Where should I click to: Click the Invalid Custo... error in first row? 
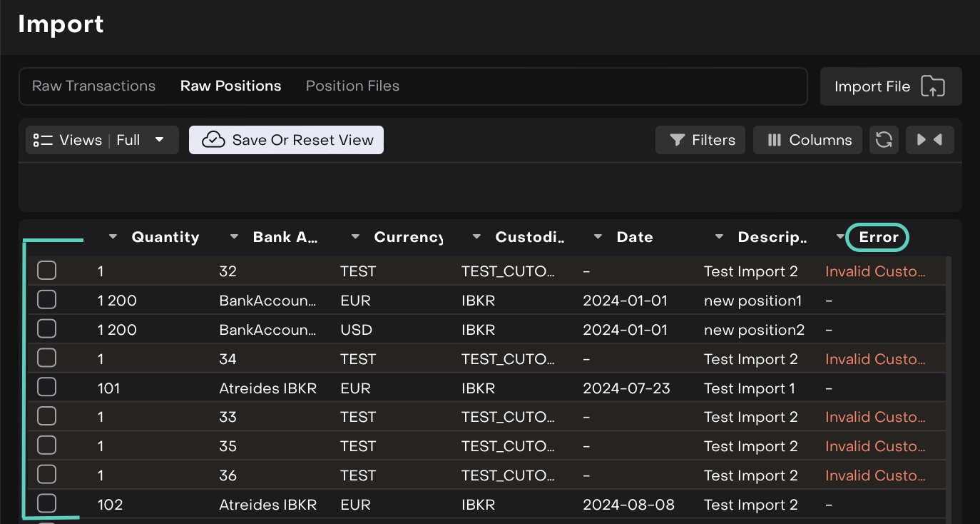pyautogui.click(x=875, y=271)
